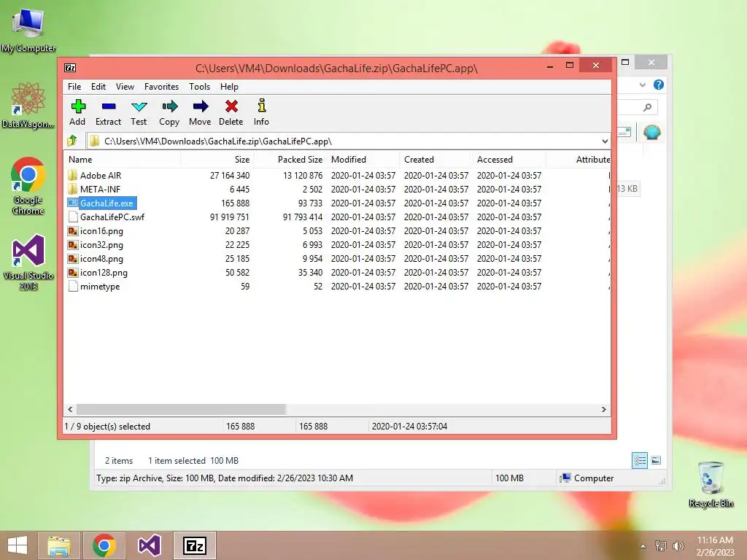This screenshot has height=560, width=747.
Task: Open Explorer help button
Action: (659, 85)
